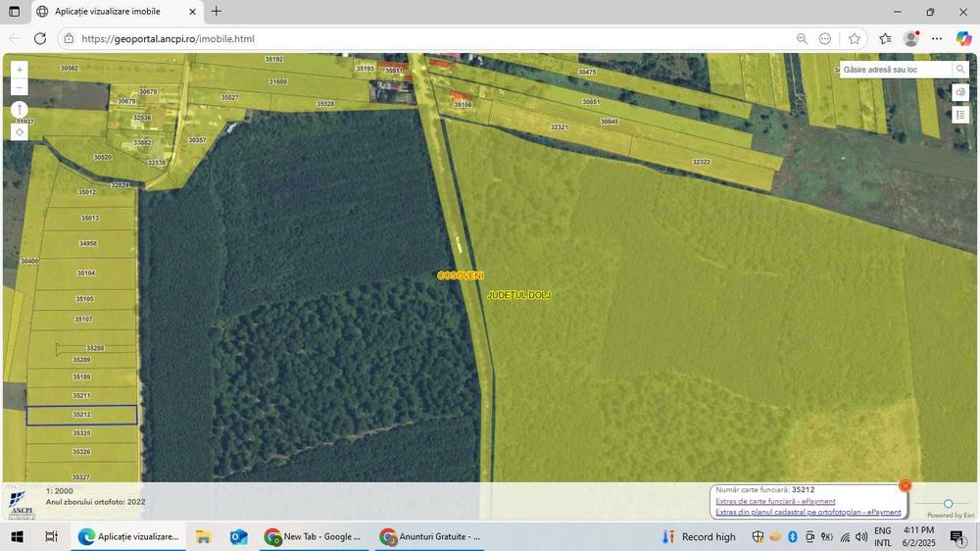Open the Copilot sidebar icon
This screenshot has width=980, height=551.
click(963, 39)
